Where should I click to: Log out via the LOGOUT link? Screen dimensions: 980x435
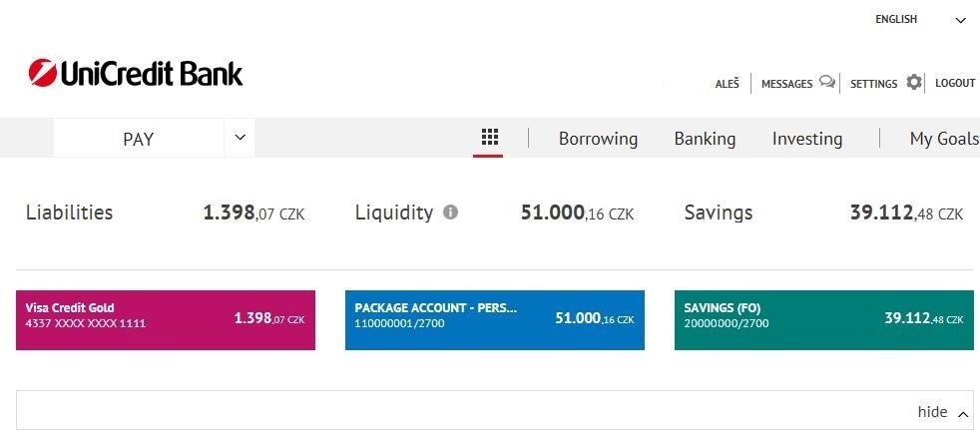[x=955, y=83]
